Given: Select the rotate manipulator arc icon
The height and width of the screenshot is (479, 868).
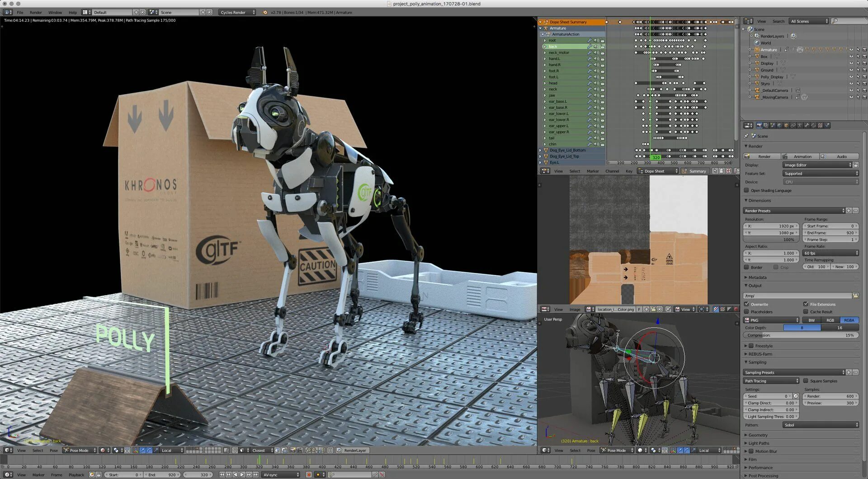Looking at the screenshot, I should point(149,451).
